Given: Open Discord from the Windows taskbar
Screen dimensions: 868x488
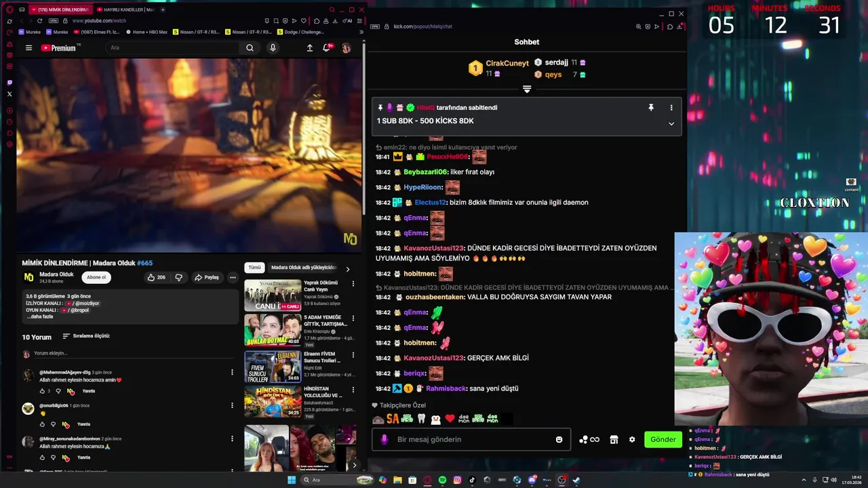Looking at the screenshot, I should pyautogui.click(x=532, y=480).
